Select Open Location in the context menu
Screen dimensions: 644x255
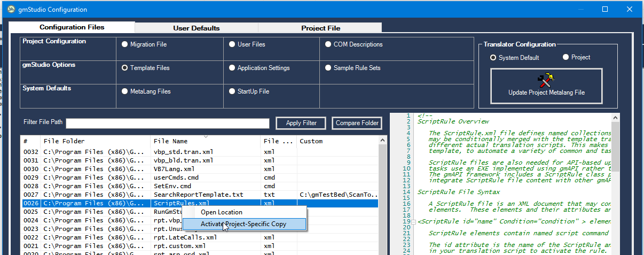221,212
